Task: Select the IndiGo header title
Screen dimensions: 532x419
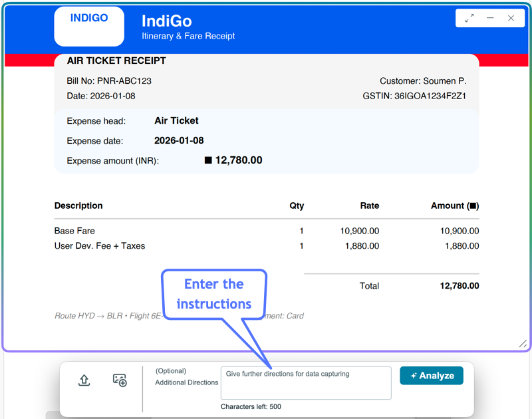Action: point(167,21)
